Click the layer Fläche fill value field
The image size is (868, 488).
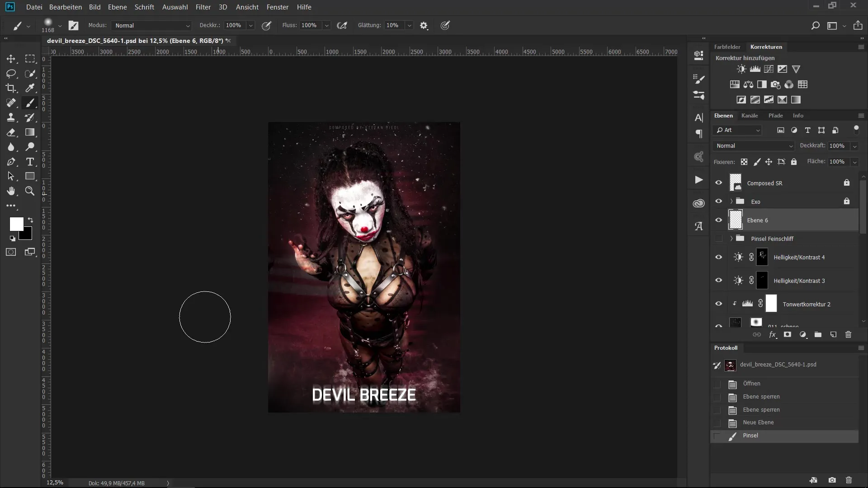pos(839,162)
